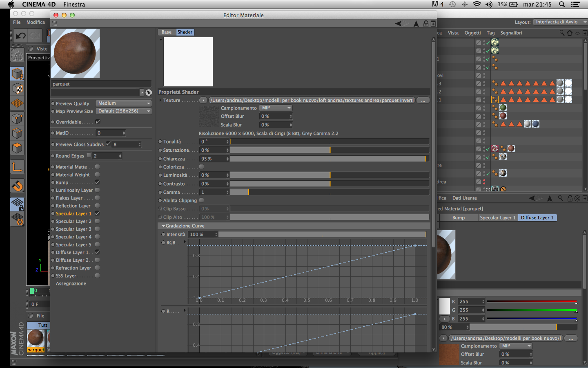The height and width of the screenshot is (368, 588).
Task: Open the Preview Quality Medium dropdown
Action: tap(124, 103)
